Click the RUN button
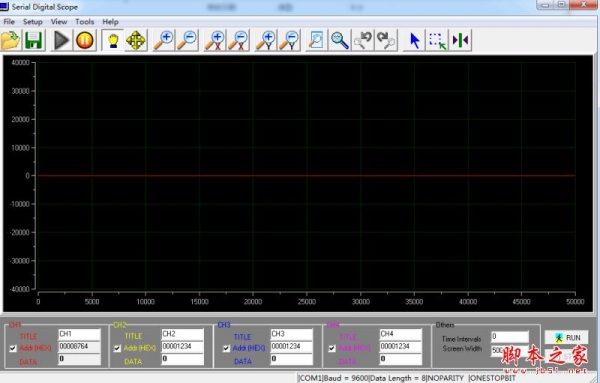This screenshot has height=383, width=600. point(567,337)
